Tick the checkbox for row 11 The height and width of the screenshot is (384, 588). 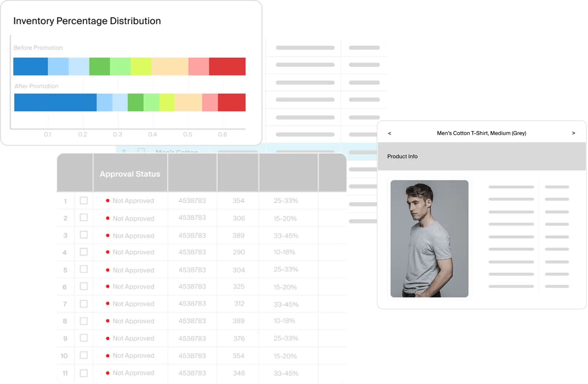pos(84,373)
